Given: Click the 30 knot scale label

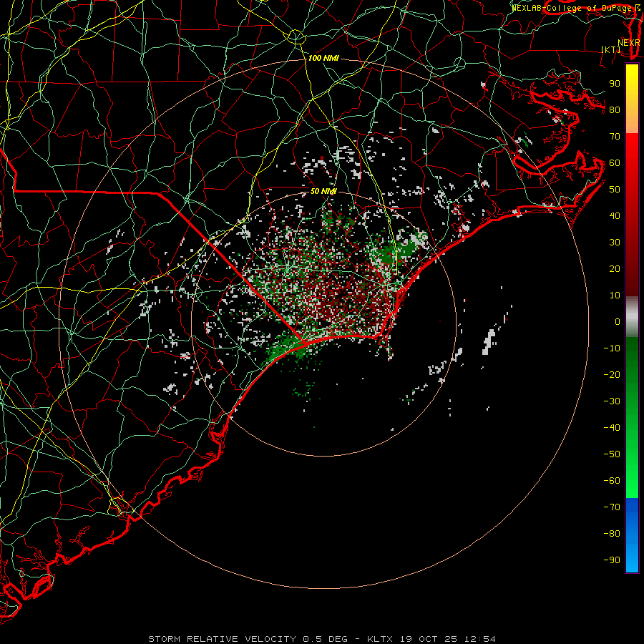Looking at the screenshot, I should click(x=615, y=243).
